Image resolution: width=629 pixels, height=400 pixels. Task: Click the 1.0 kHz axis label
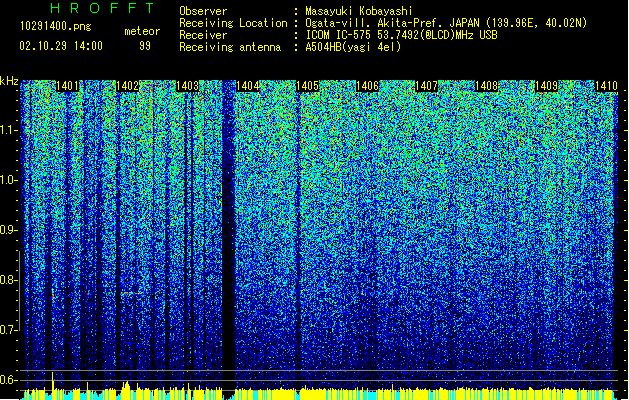(x=9, y=180)
